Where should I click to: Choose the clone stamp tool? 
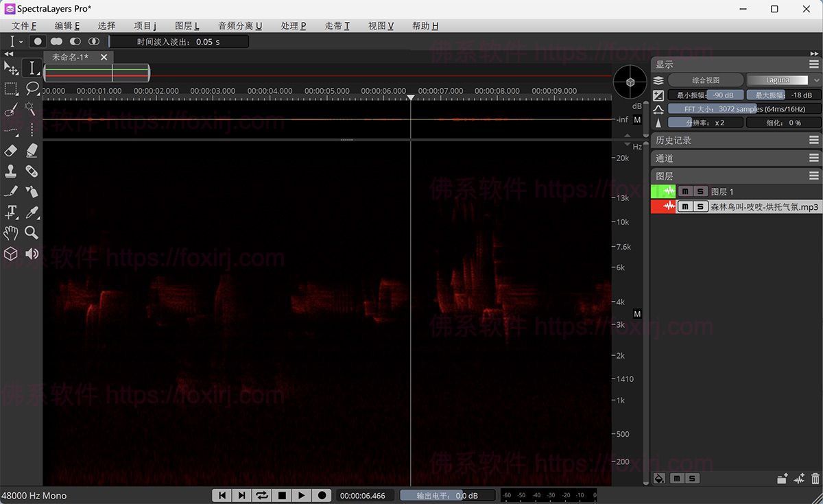pos(10,171)
